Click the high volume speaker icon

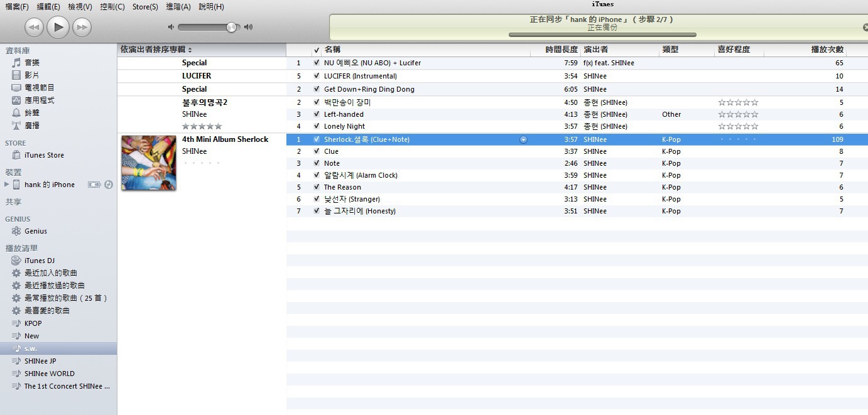pos(249,27)
